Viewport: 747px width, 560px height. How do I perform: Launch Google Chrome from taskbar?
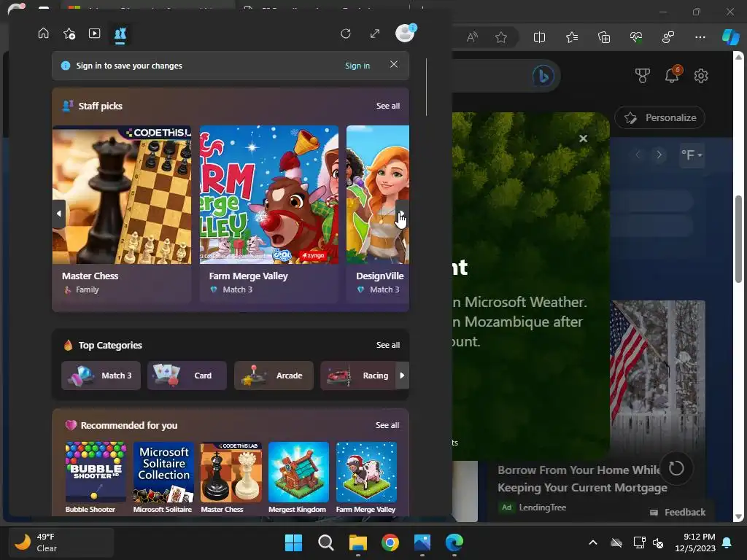[390, 542]
